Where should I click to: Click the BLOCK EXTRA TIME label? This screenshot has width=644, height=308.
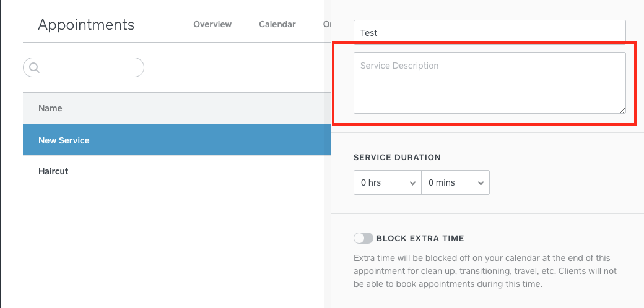coord(420,238)
